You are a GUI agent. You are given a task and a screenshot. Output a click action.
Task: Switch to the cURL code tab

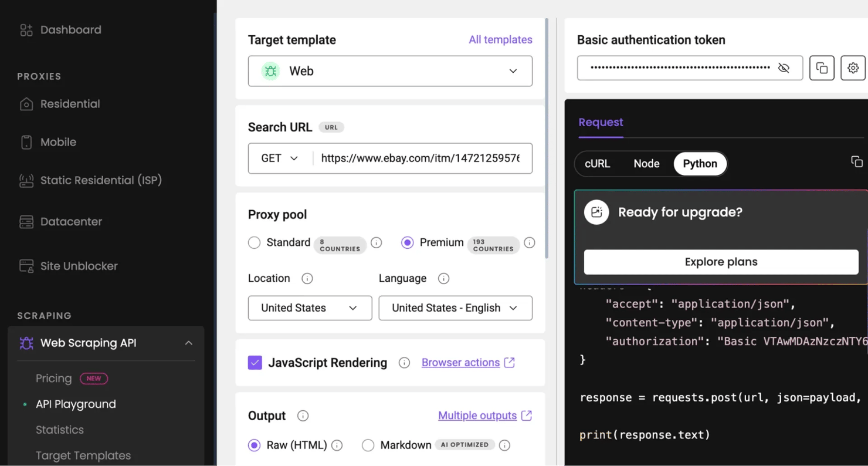coord(597,164)
